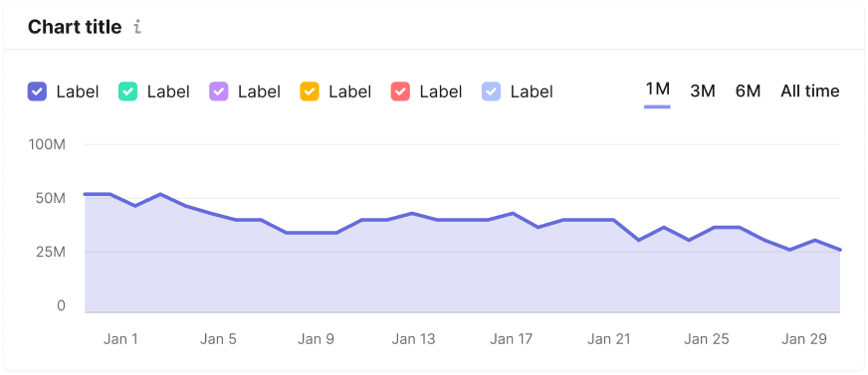This screenshot has height=375, width=868.
Task: Click the Jan 13 axis label
Action: (x=413, y=339)
